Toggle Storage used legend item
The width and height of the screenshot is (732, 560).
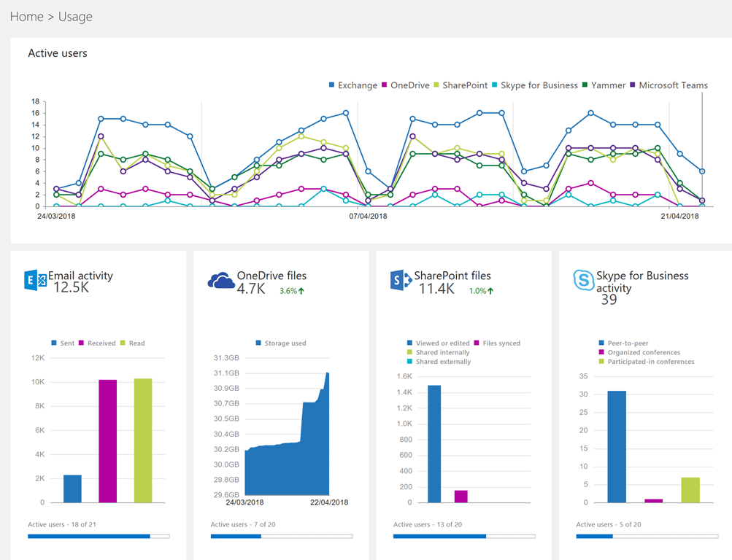(281, 343)
